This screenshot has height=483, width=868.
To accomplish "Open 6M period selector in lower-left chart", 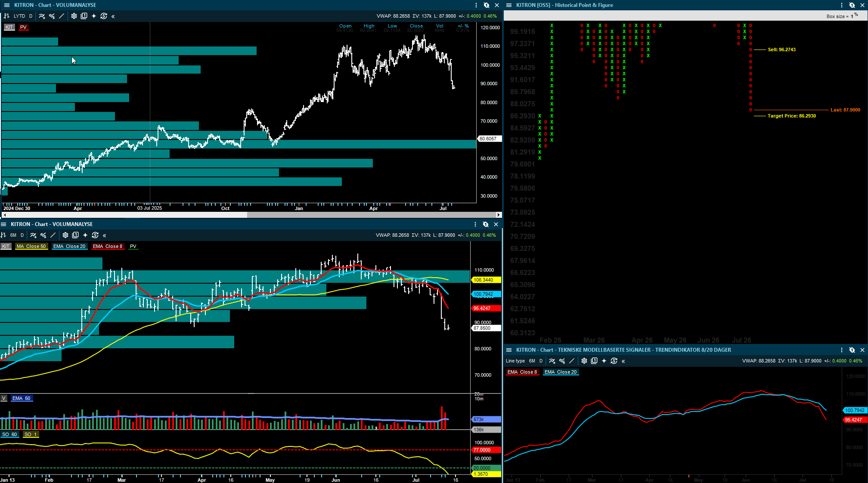I will click(13, 235).
